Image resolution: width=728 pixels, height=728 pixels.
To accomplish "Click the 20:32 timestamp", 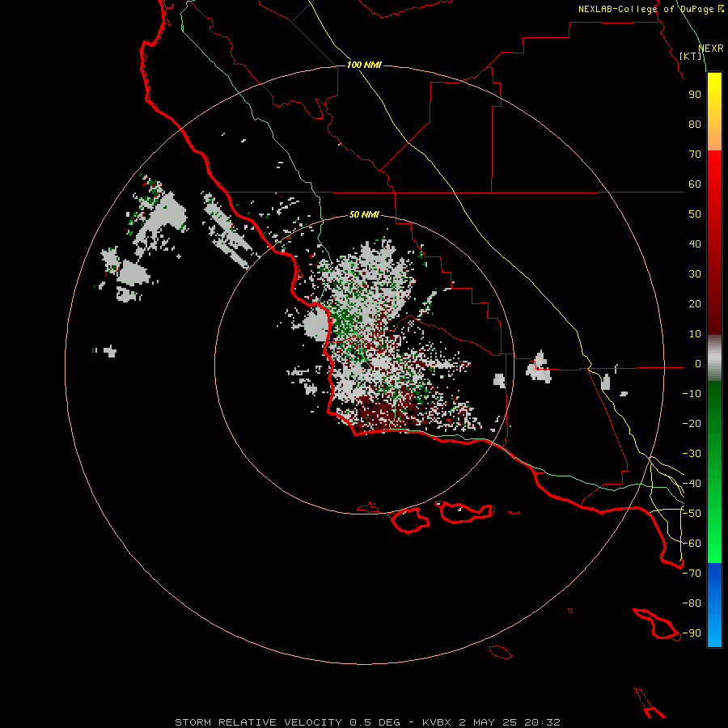I will pyautogui.click(x=542, y=722).
